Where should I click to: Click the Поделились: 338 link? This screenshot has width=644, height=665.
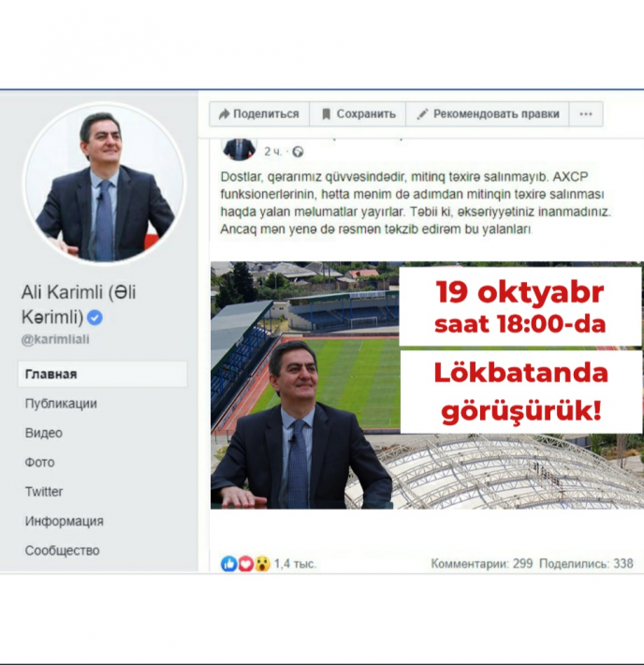[x=586, y=564]
